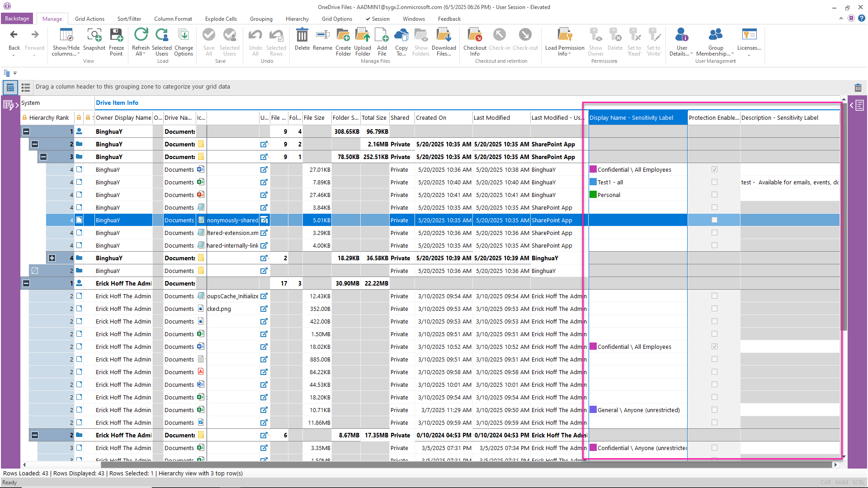Toggle Protection checkbox for 12.43KB file row
Viewport: 868px width, 488px height.
[714, 296]
